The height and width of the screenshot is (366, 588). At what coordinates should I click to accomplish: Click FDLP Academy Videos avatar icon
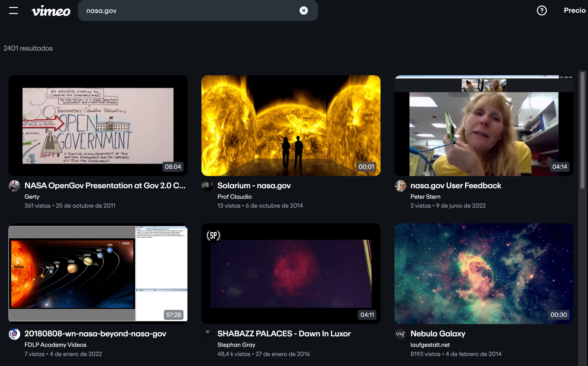click(x=14, y=334)
